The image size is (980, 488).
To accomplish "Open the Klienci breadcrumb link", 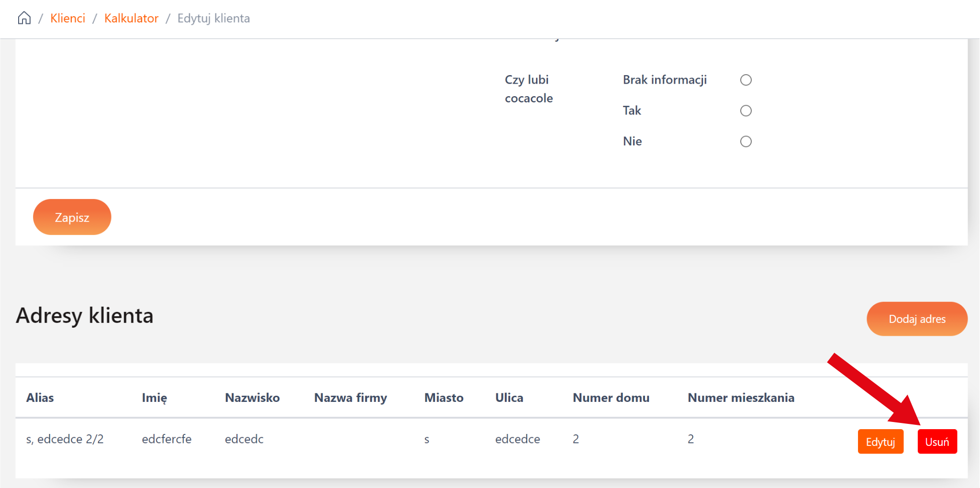I will pos(67,18).
